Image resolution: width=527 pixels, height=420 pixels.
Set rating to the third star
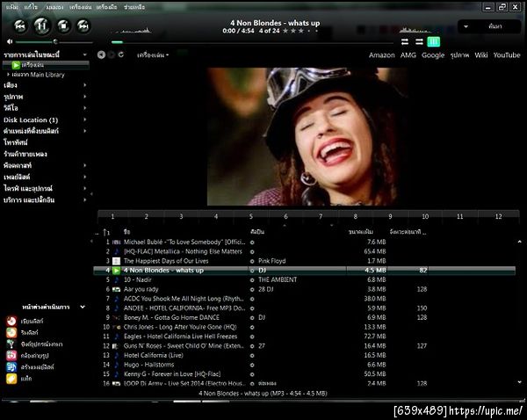coord(301,31)
